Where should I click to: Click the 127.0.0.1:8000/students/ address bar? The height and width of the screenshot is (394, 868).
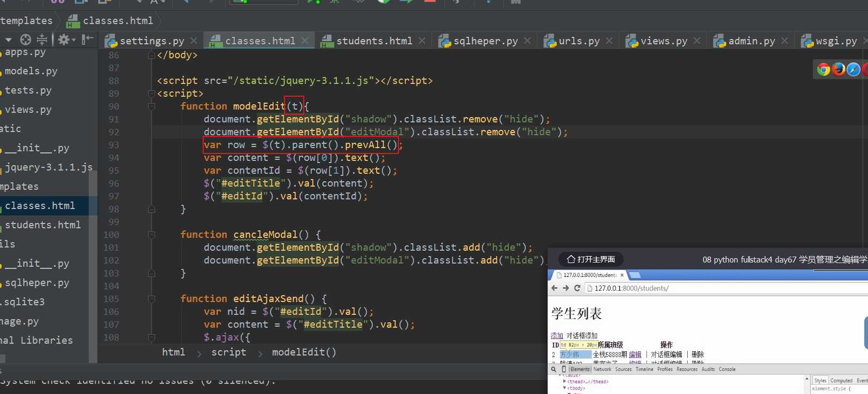tap(727, 288)
